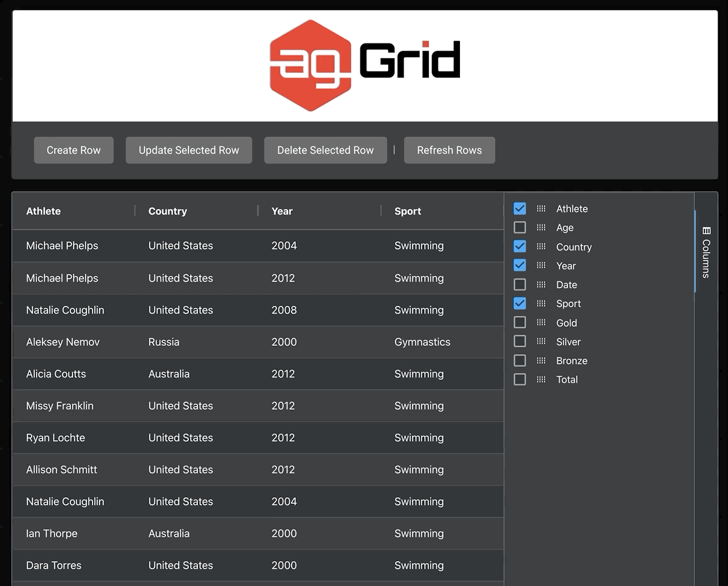Viewport: 728px width, 586px height.
Task: Click year 2000 in Aleksey Nemov row
Action: click(320, 342)
